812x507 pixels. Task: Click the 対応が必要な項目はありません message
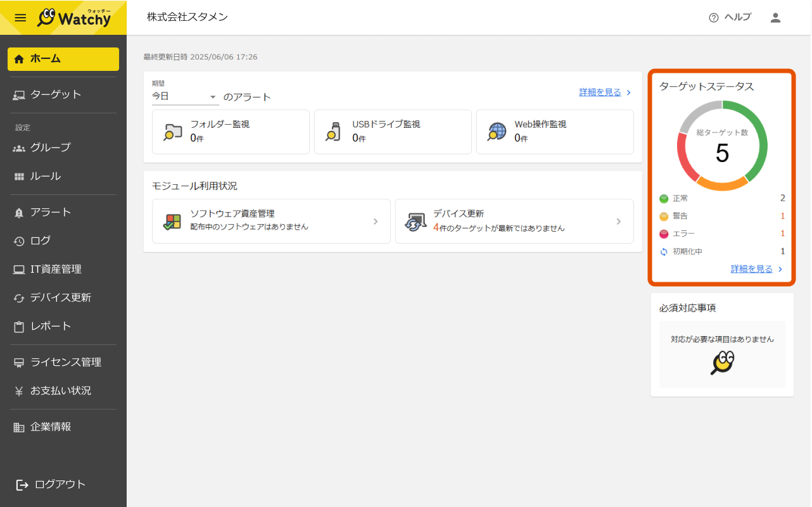(x=722, y=339)
